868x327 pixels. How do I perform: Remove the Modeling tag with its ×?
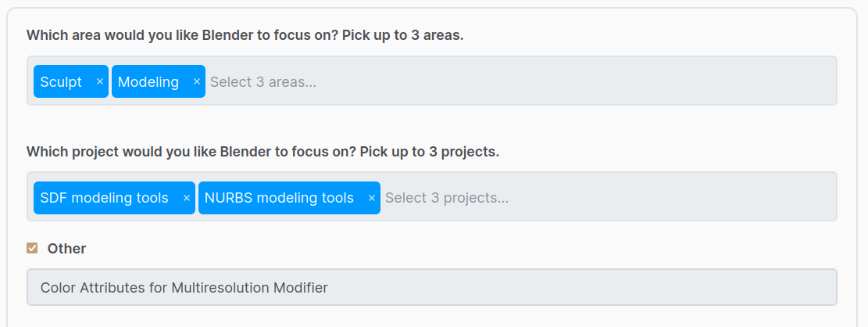click(x=197, y=81)
